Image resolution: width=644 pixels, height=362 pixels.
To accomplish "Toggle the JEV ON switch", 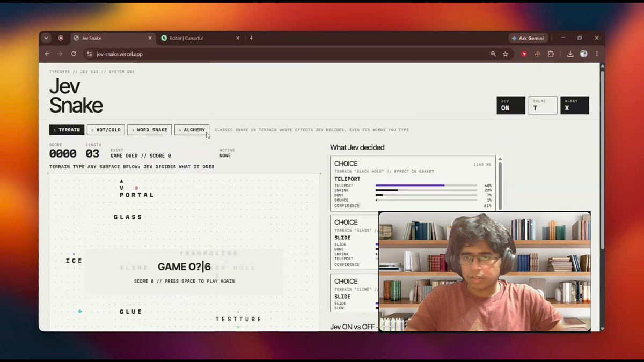I will pos(511,105).
